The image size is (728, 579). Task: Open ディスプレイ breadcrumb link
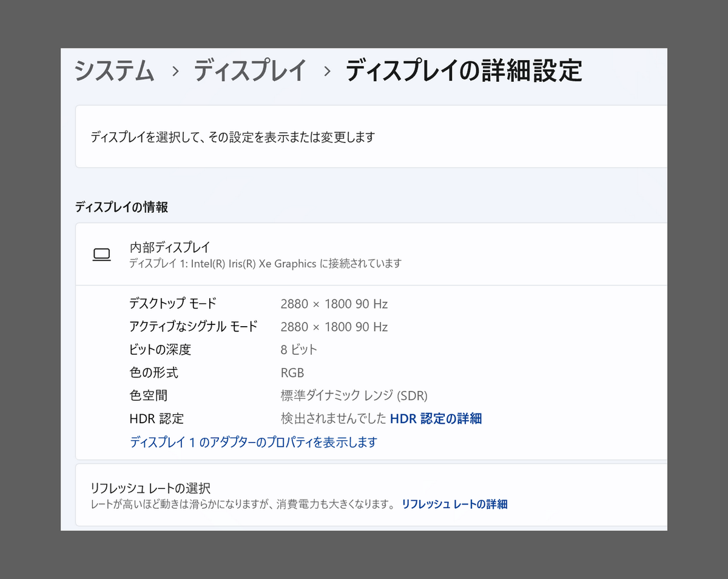pos(250,71)
